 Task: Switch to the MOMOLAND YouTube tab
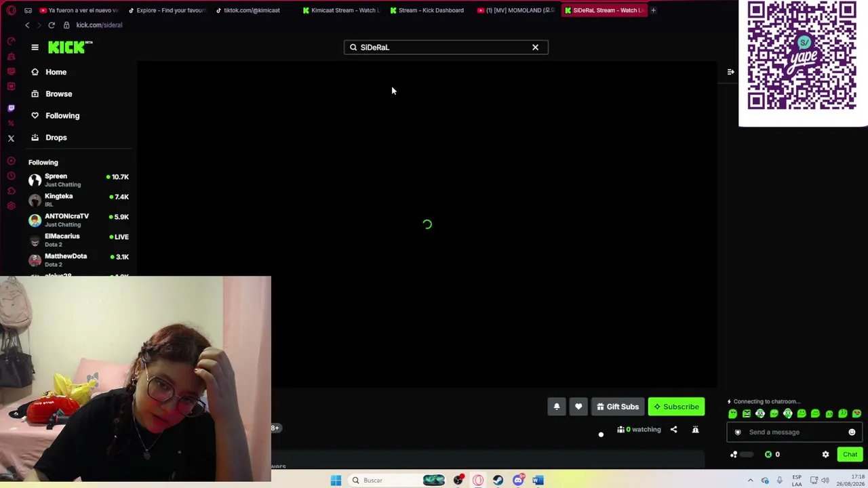tap(516, 10)
